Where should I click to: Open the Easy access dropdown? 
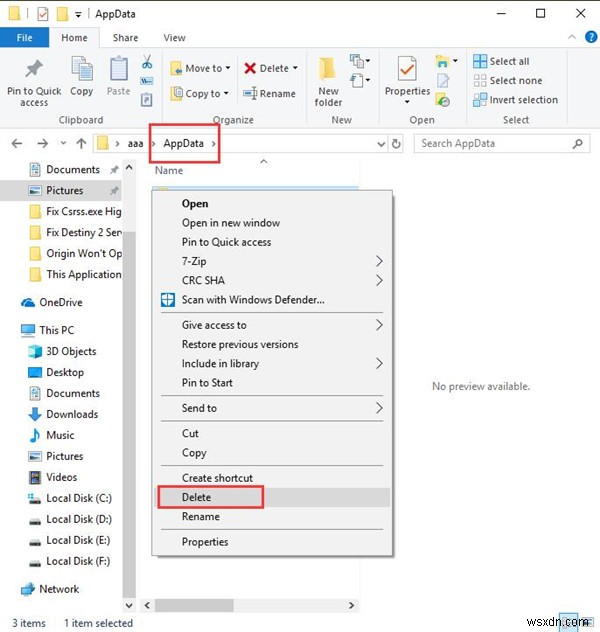360,80
